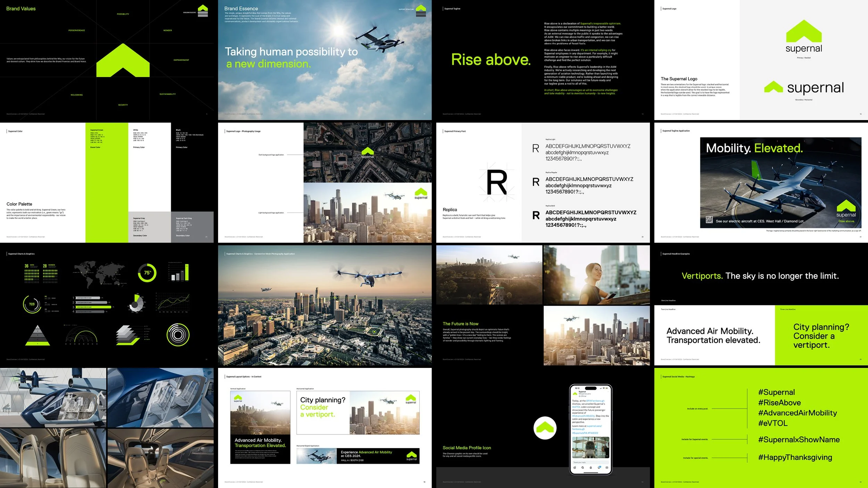
Task: Click the pyramid chart graphic
Action: (x=37, y=335)
